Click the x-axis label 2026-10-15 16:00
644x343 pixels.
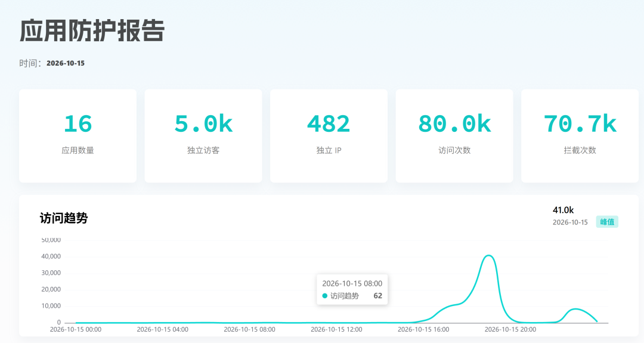(x=423, y=329)
